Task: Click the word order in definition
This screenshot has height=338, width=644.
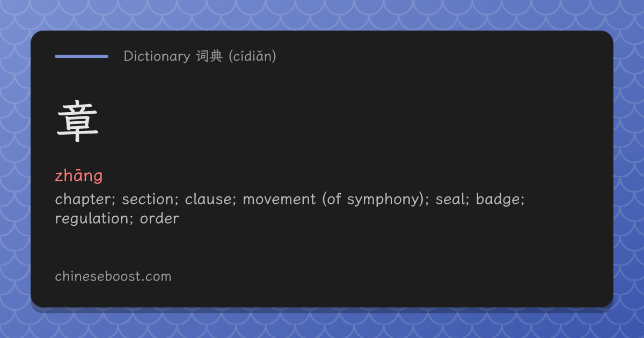Action: 159,219
